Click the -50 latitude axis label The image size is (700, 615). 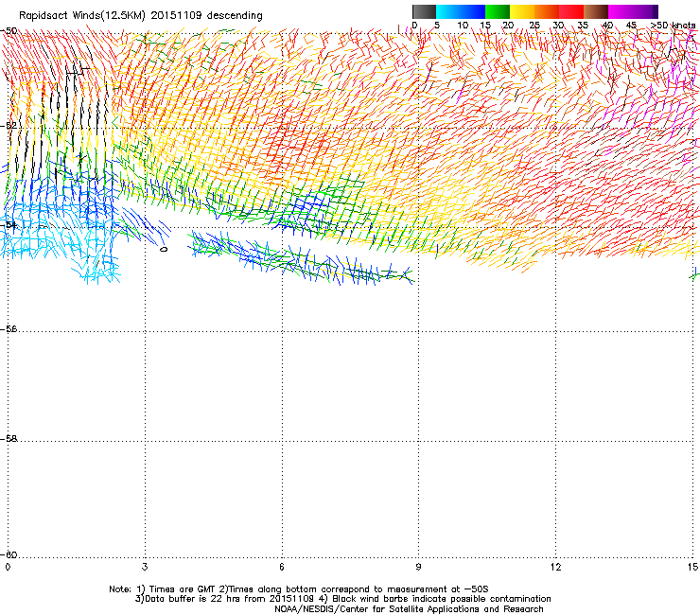pyautogui.click(x=9, y=31)
